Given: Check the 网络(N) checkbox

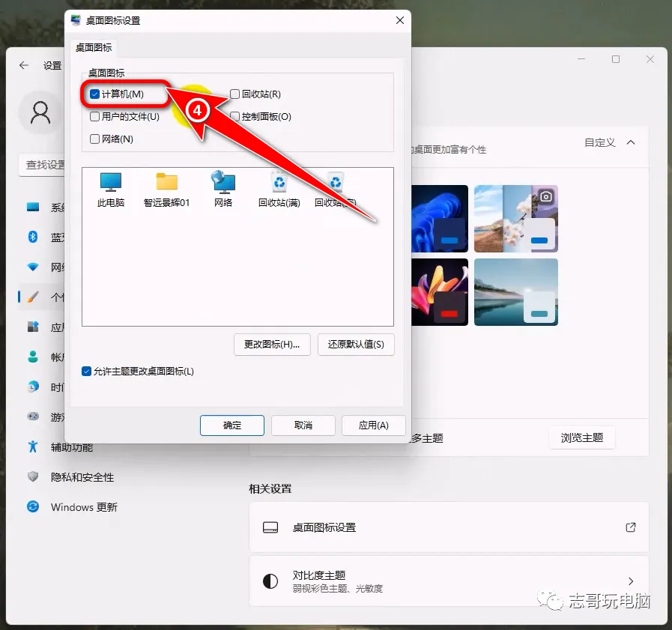Looking at the screenshot, I should pyautogui.click(x=94, y=139).
